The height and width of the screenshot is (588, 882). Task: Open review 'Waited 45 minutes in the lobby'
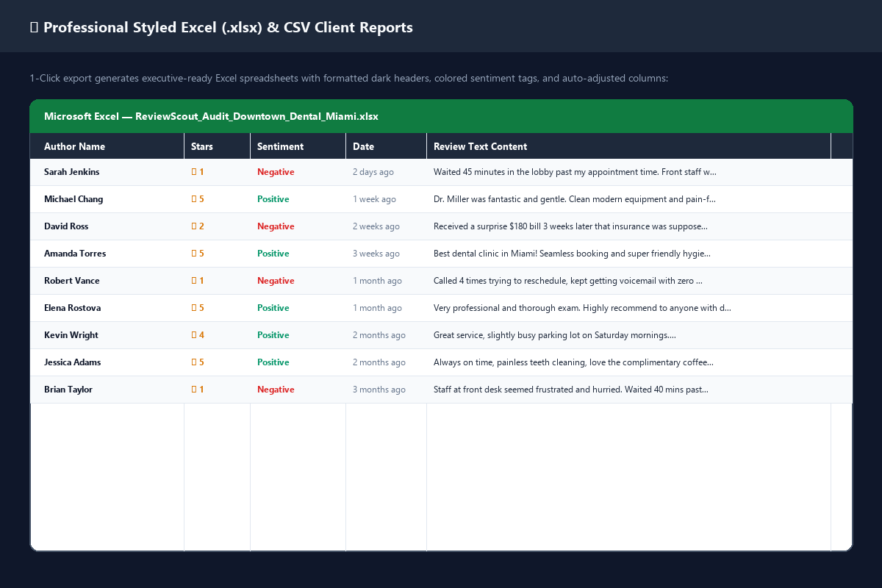pyautogui.click(x=575, y=172)
